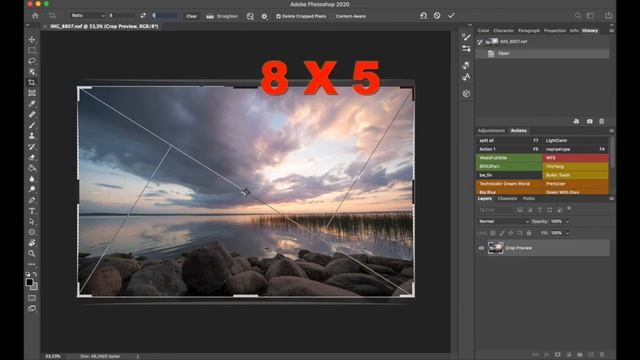The image size is (640, 360).
Task: Select the Lasso tool
Action: pos(32,61)
